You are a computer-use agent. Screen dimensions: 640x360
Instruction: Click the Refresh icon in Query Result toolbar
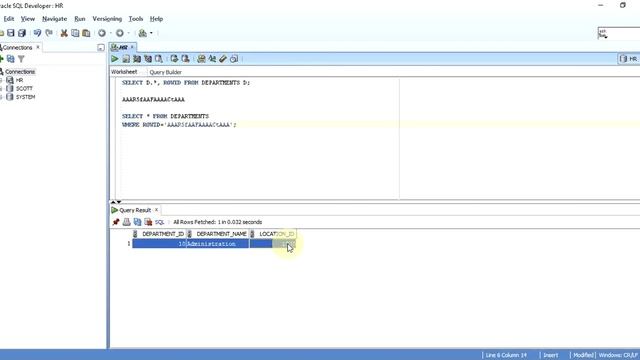click(x=138, y=222)
